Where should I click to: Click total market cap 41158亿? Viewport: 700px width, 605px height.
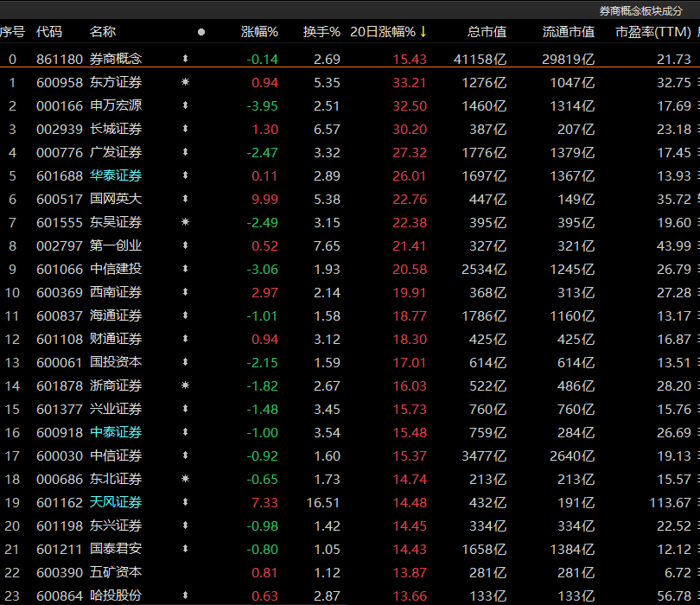480,59
